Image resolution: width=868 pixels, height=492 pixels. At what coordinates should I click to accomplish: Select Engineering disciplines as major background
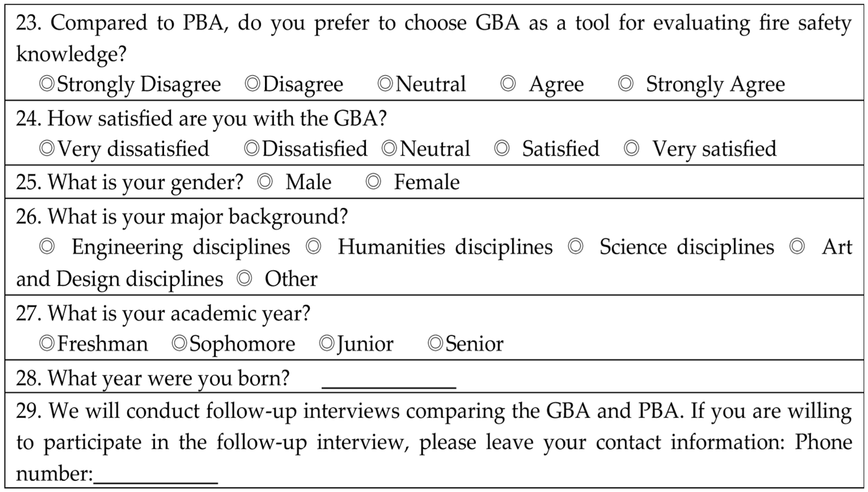47,247
